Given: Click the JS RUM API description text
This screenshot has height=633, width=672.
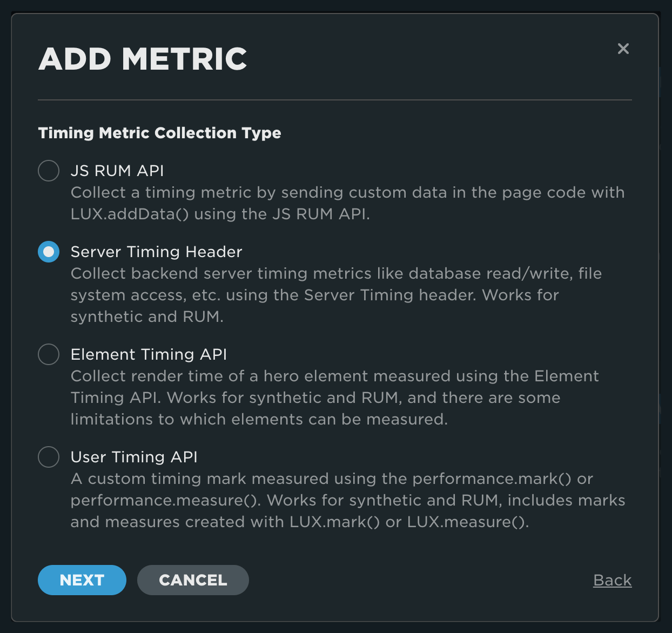Looking at the screenshot, I should 347,203.
